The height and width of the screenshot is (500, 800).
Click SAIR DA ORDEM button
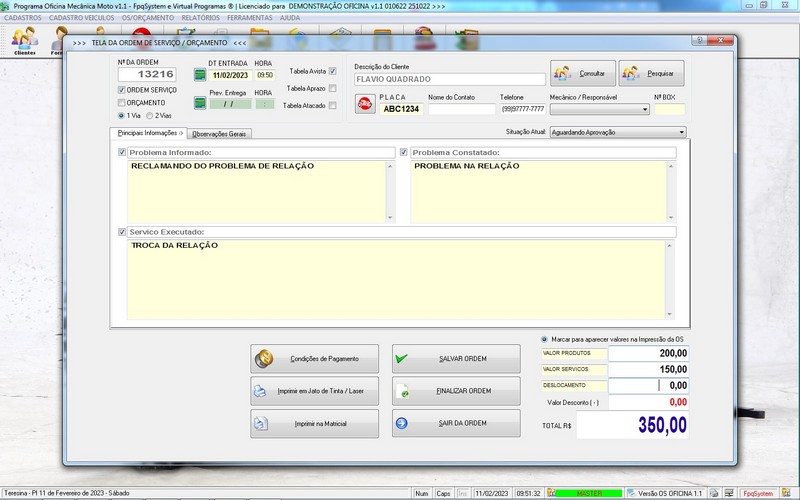point(456,423)
